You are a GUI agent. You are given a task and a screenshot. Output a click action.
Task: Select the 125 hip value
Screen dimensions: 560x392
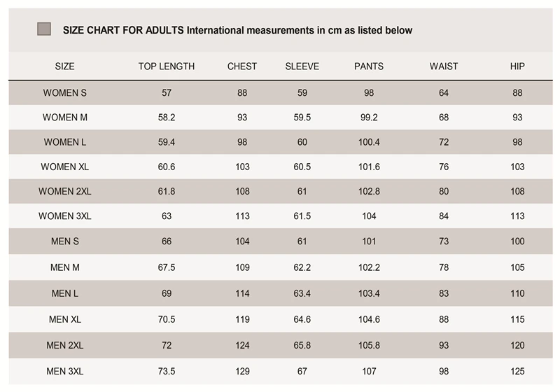coord(517,371)
